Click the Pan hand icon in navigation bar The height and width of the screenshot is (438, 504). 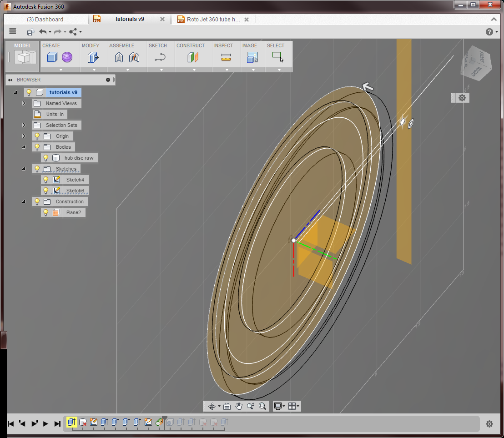pos(238,406)
